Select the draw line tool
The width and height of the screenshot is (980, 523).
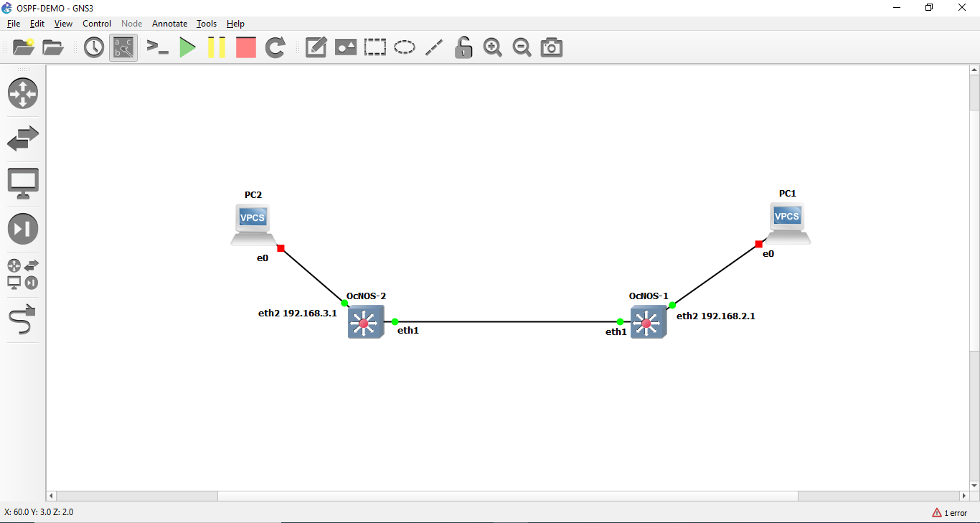click(x=433, y=47)
